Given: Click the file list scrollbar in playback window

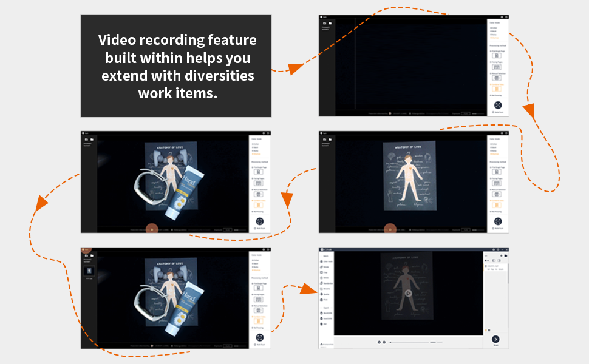Looking at the screenshot, I should tap(508, 274).
